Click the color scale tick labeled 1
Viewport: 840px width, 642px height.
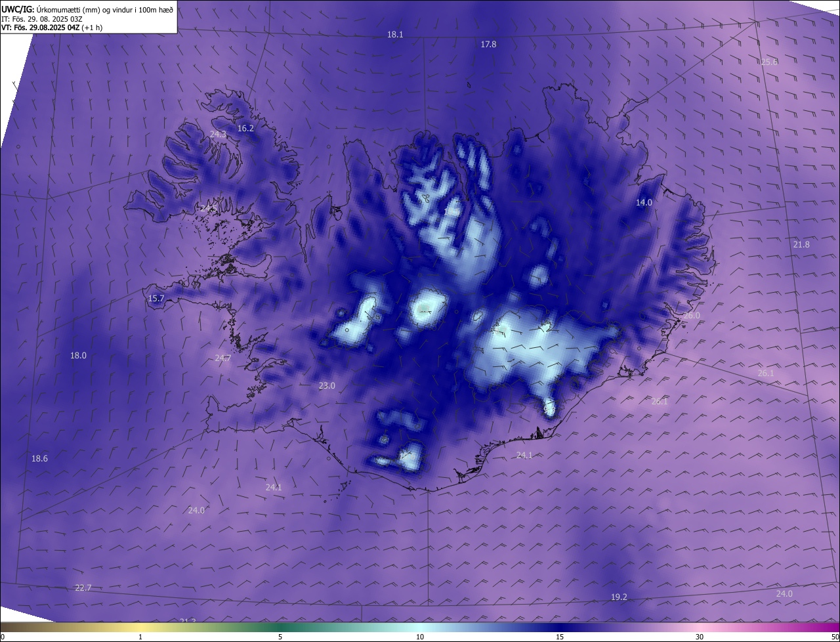[x=140, y=637]
